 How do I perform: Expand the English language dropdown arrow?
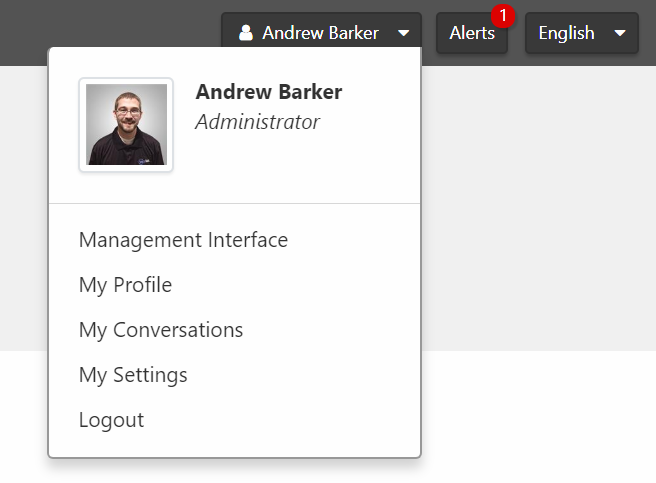coord(620,33)
